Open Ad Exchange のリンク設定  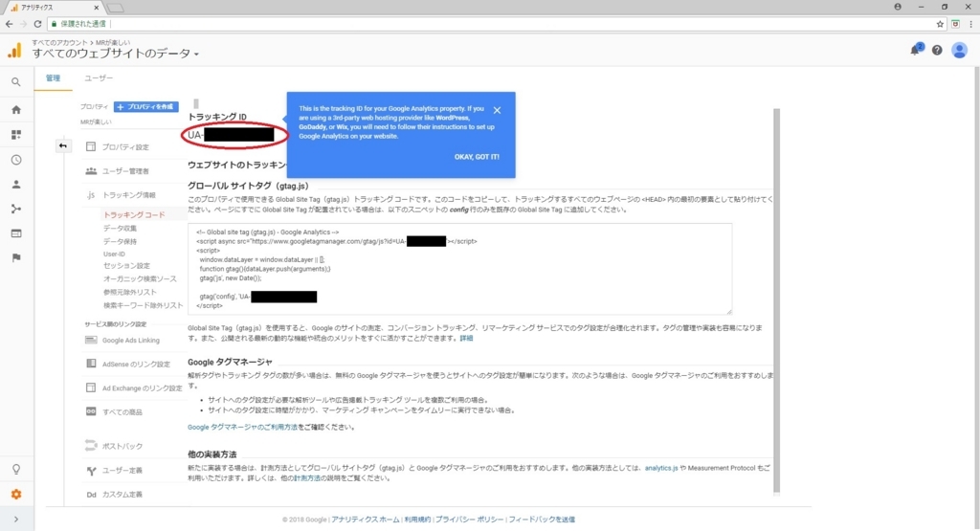[142, 387]
